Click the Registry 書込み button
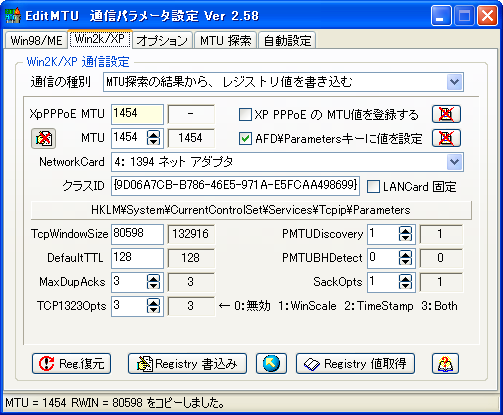 187,364
